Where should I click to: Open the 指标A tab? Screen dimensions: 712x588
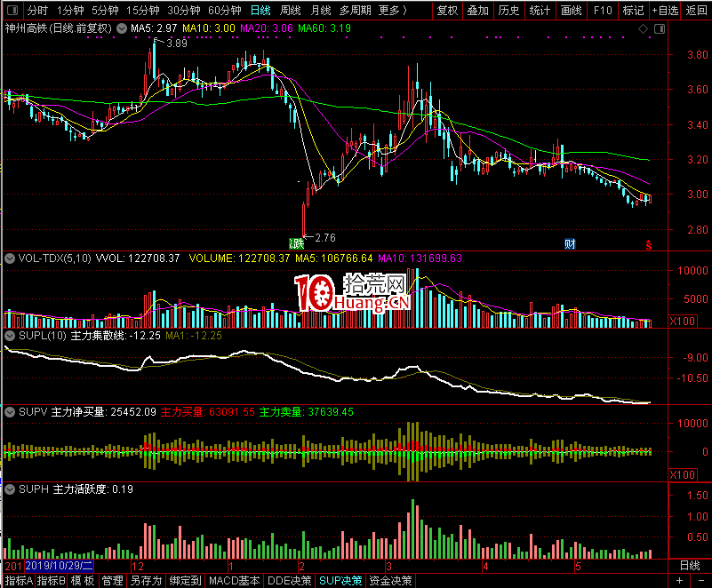click(x=19, y=581)
